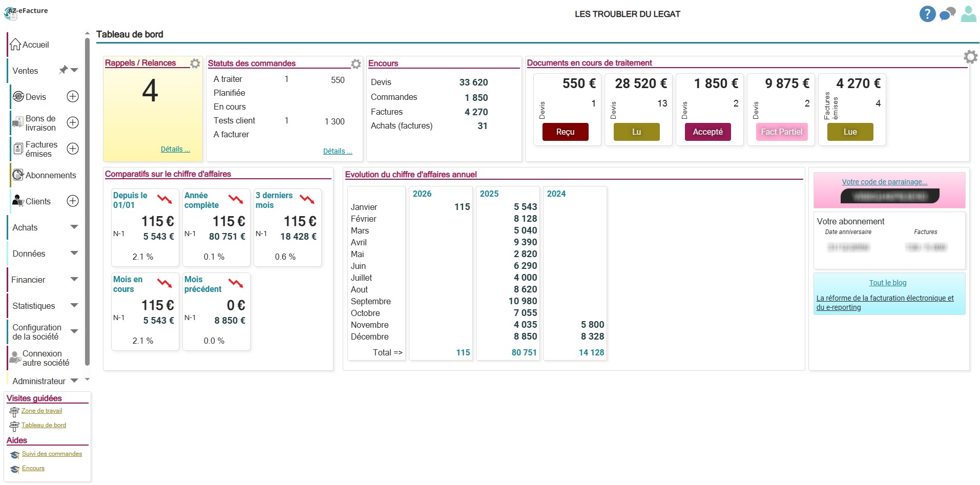Open Bons de livraison via its icon
Screen dimensions: 980x485
(x=17, y=122)
